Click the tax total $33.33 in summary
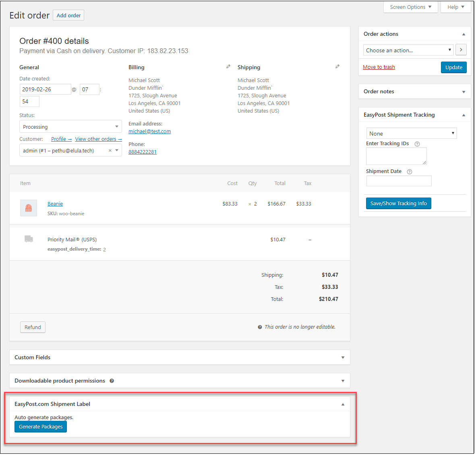476x455 pixels. [330, 287]
